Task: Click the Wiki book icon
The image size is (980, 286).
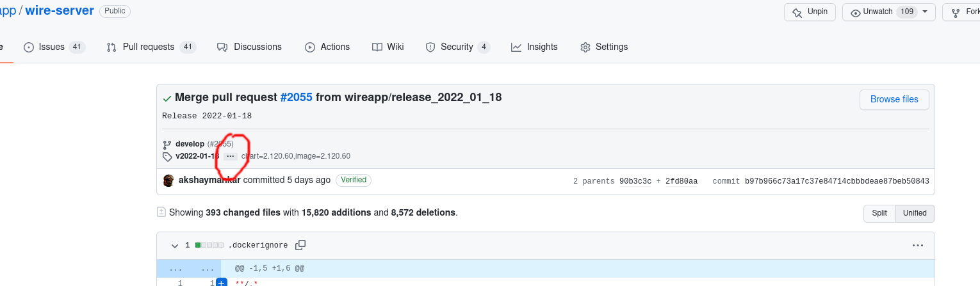Action: 377,47
